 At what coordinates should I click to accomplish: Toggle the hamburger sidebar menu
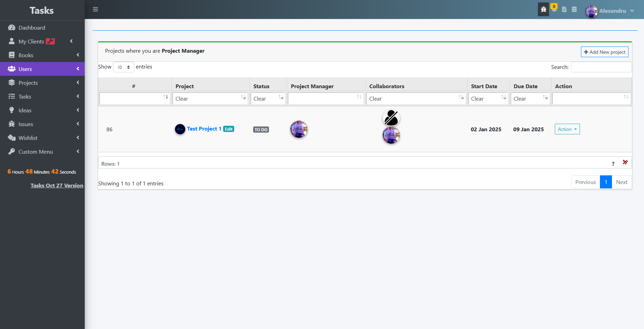coord(95,9)
